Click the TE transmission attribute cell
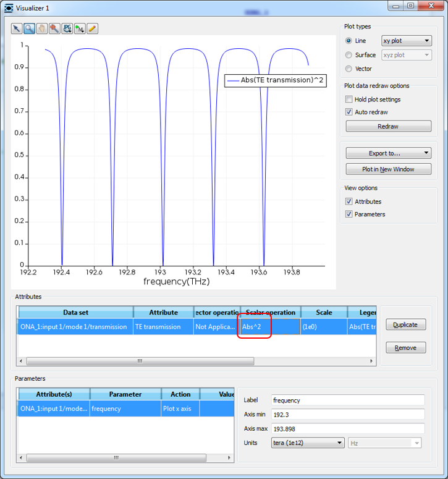 163,326
